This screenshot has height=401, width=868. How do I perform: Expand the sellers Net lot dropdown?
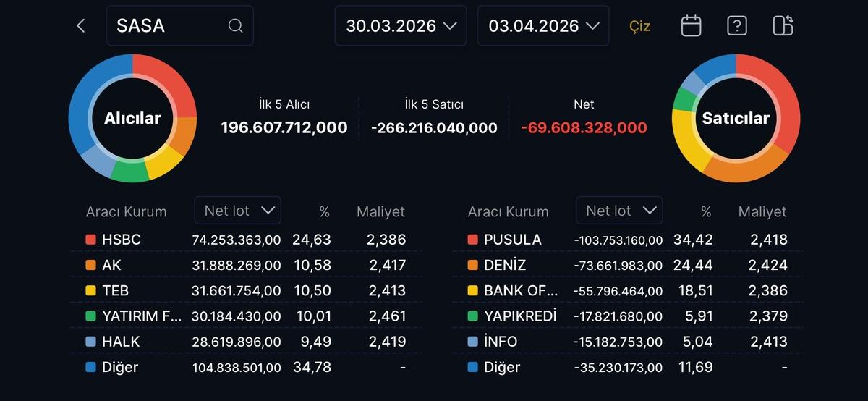tap(619, 211)
